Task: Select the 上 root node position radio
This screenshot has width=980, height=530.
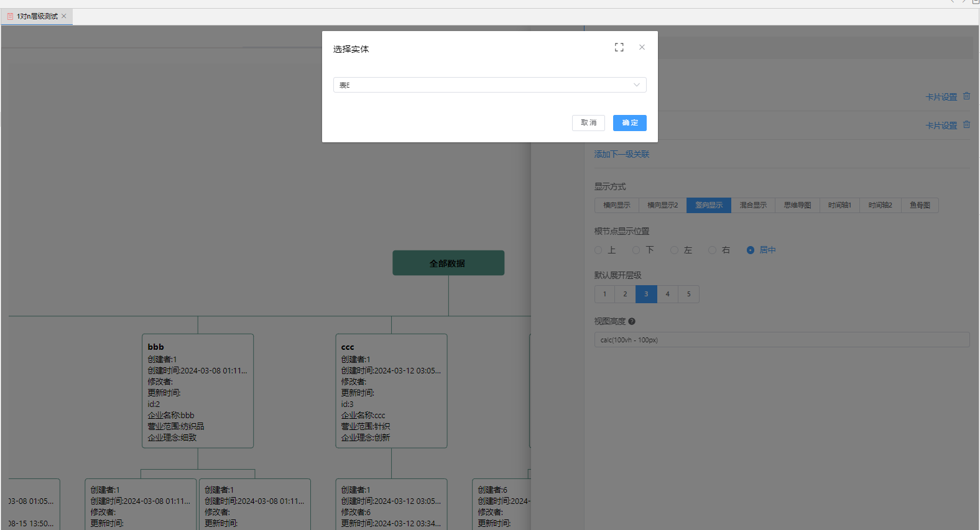Action: pos(598,250)
